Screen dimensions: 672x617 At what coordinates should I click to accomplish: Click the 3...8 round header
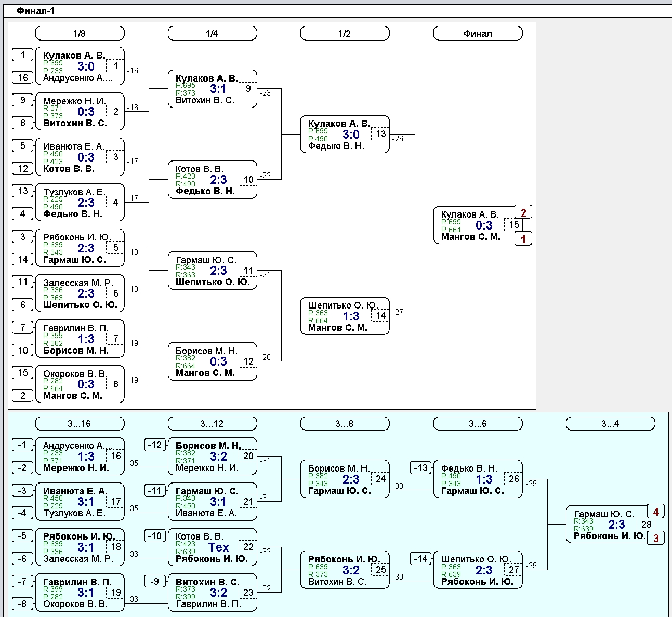[345, 424]
